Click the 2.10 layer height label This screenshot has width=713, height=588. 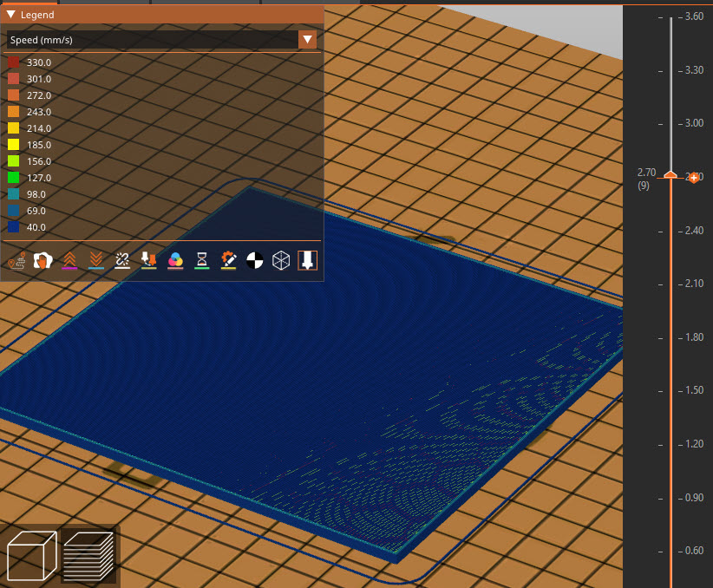coord(694,284)
